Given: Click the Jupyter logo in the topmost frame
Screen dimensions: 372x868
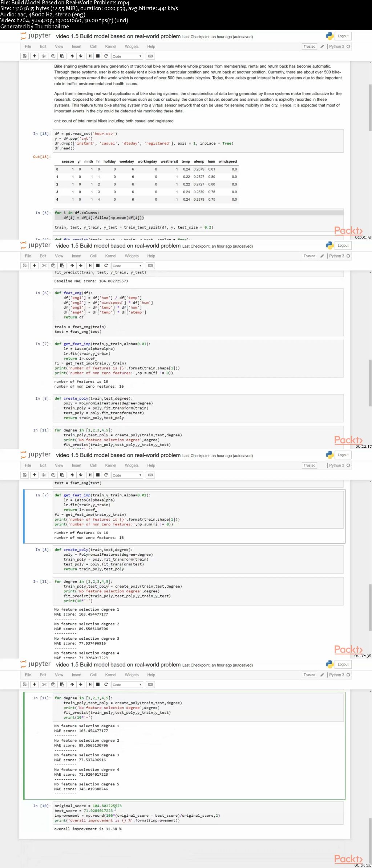Looking at the screenshot, I should click(x=36, y=36).
